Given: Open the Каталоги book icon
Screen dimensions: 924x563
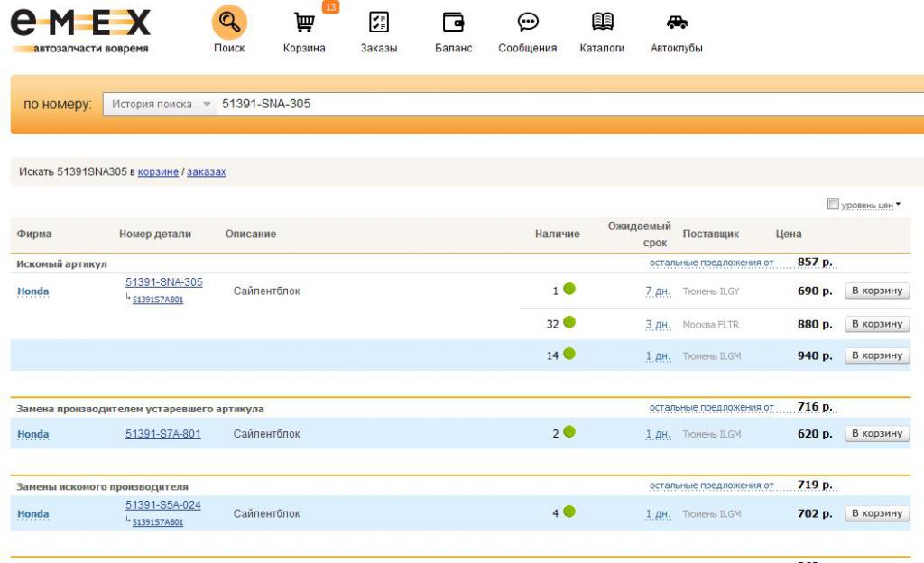Looking at the screenshot, I should tap(602, 23).
